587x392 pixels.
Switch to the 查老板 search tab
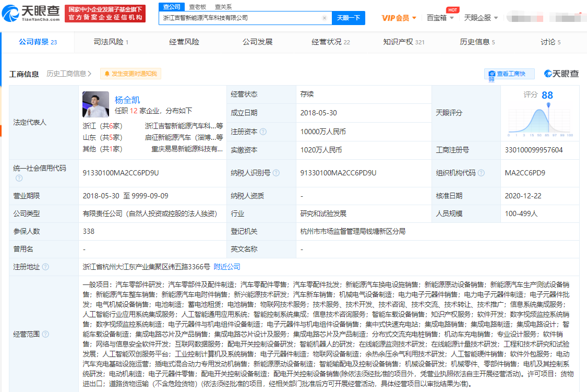[x=198, y=7]
